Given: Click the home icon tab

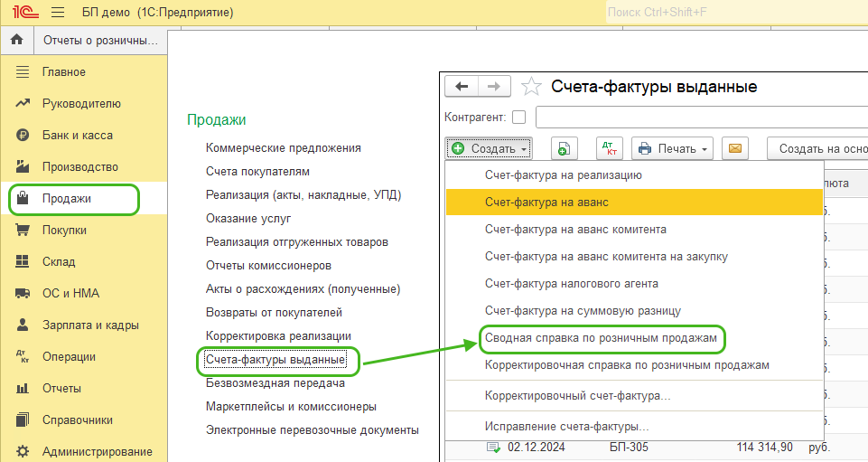Looking at the screenshot, I should click(x=16, y=41).
